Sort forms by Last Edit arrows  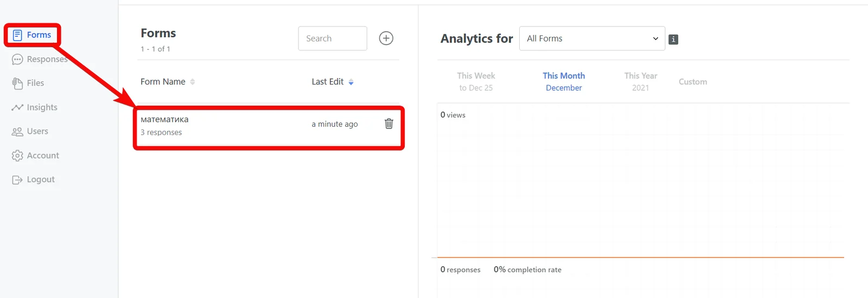[x=351, y=82]
